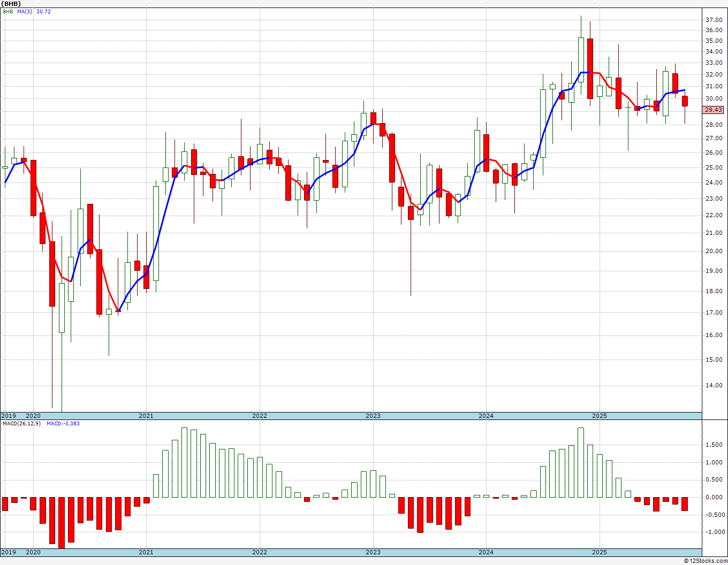This screenshot has width=728, height=565.
Task: Select the 0.500 MACD axis label
Action: click(715, 479)
